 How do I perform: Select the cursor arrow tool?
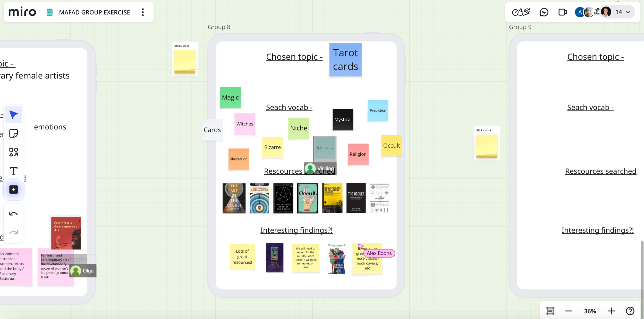(x=13, y=115)
